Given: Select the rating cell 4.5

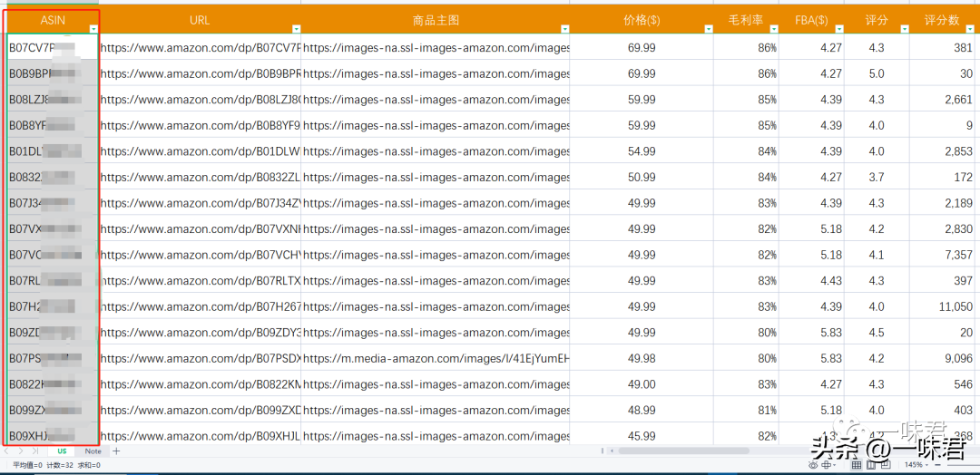Looking at the screenshot, I should click(877, 333).
